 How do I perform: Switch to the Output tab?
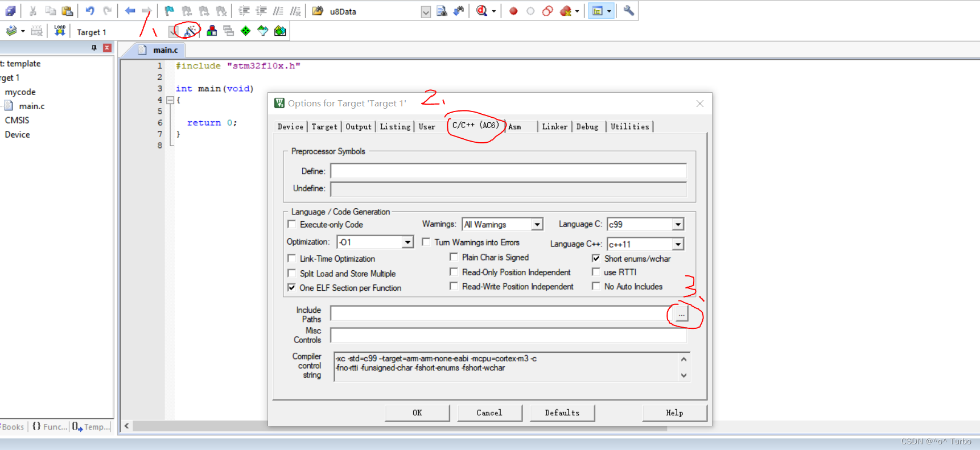[359, 126]
